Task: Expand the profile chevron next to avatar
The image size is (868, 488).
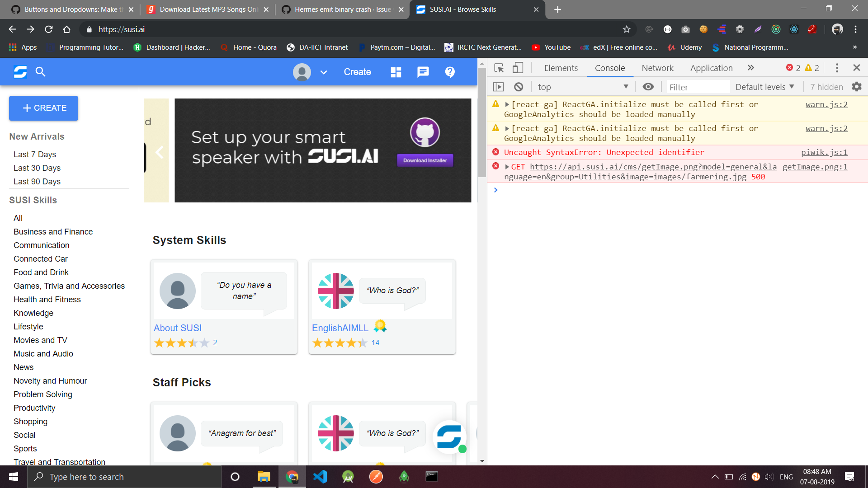Action: tap(324, 72)
